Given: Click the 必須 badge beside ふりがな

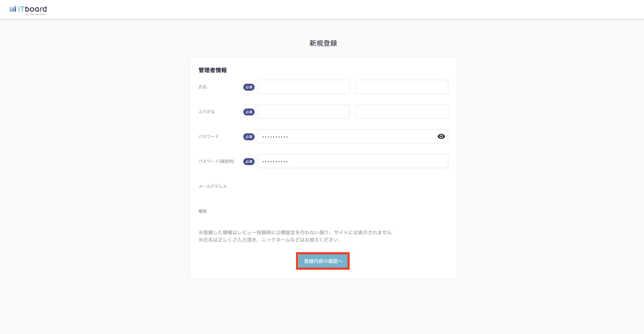Looking at the screenshot, I should pyautogui.click(x=249, y=112).
